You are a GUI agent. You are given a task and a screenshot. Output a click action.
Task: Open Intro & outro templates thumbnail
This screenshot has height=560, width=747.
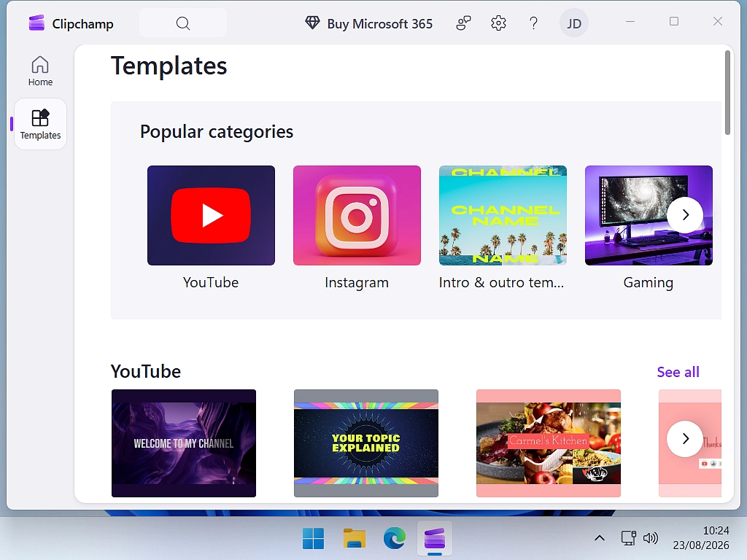503,215
